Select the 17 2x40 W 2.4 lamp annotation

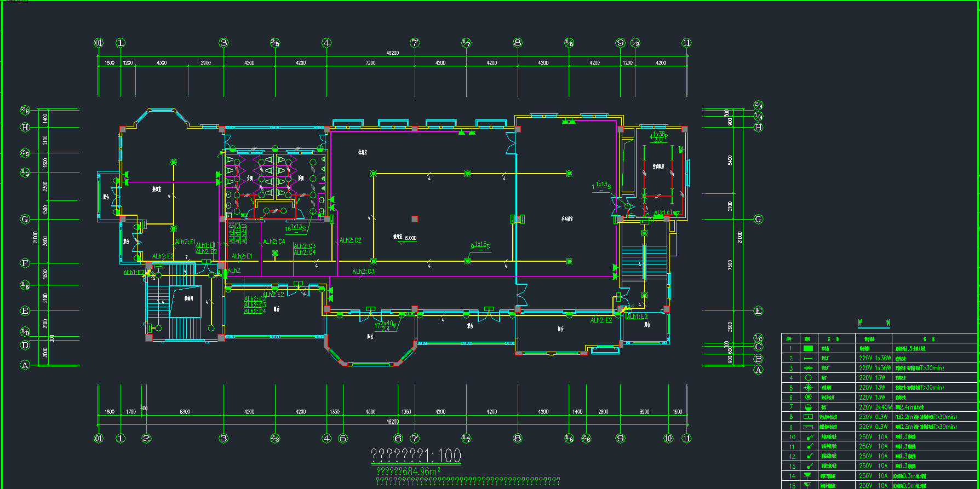point(386,326)
